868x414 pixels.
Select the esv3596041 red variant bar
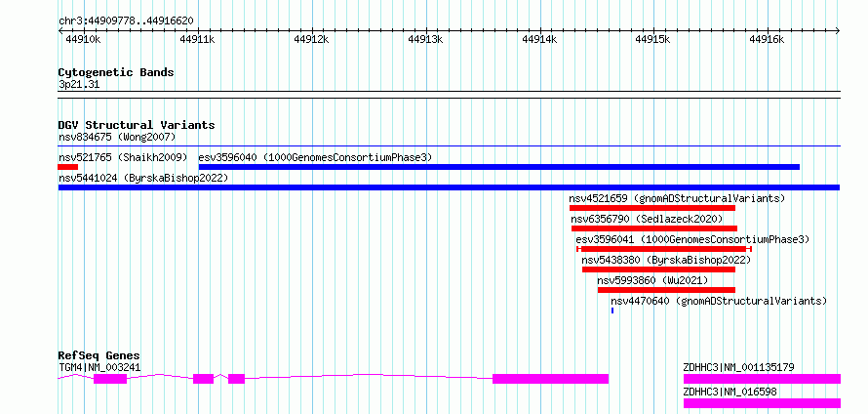[x=664, y=249]
